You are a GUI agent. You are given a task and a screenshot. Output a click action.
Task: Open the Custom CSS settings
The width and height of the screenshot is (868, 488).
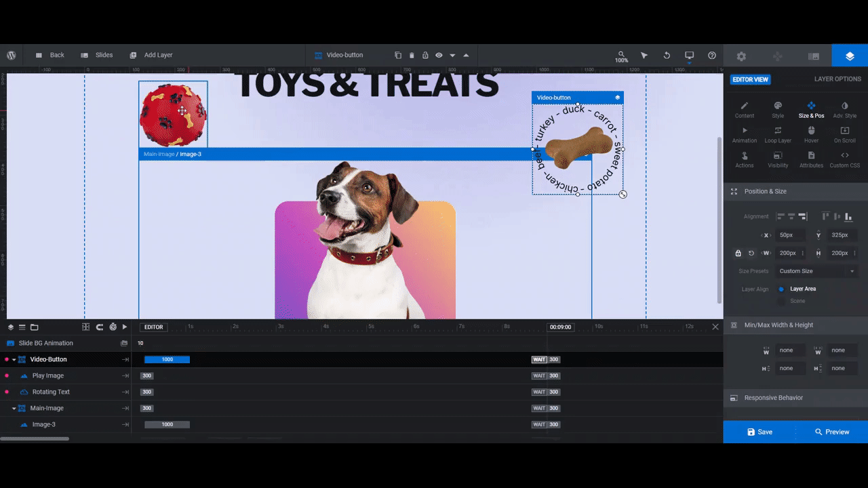pos(844,160)
